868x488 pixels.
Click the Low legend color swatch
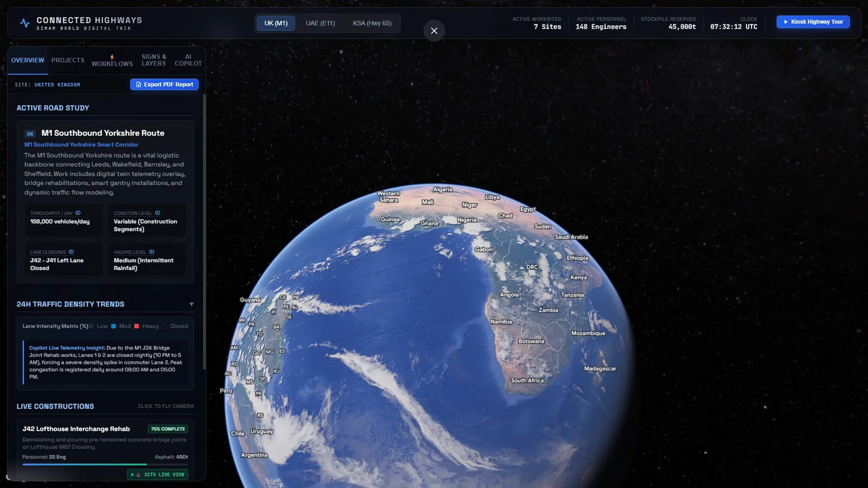click(x=91, y=326)
